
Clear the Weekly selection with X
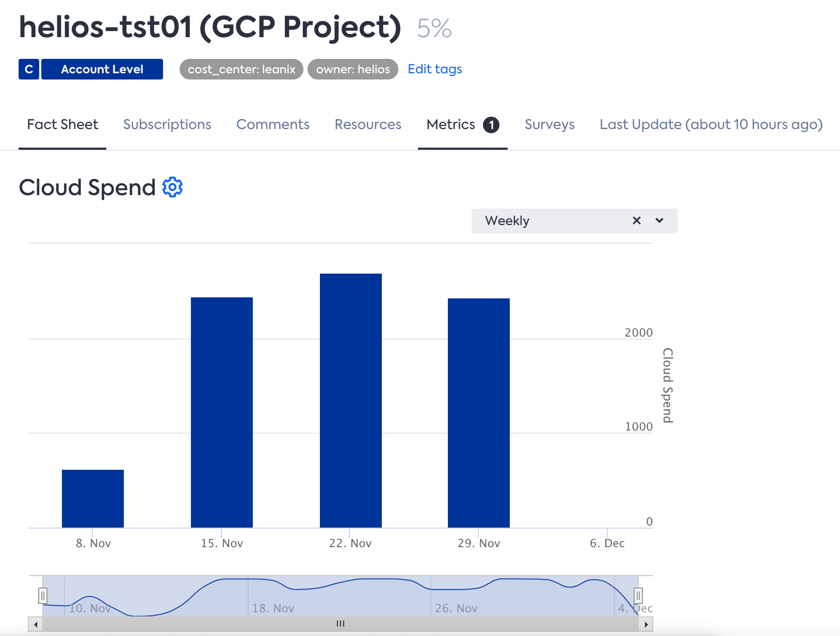click(637, 220)
